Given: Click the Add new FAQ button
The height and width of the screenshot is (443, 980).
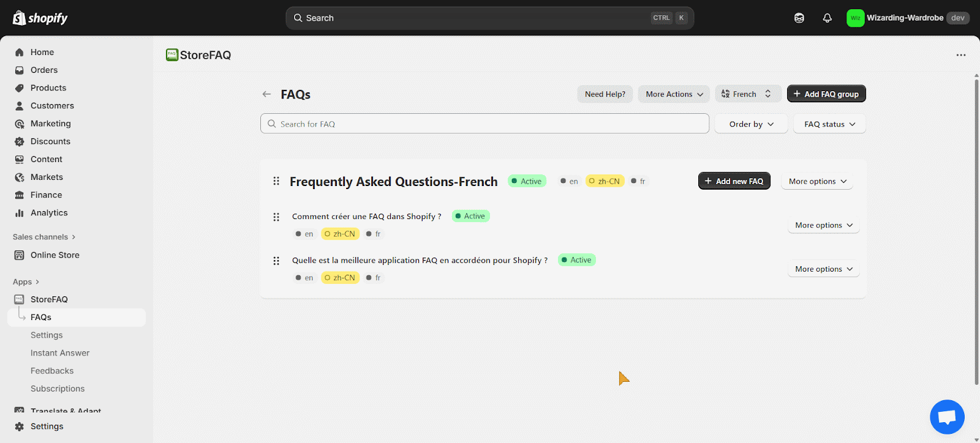Looking at the screenshot, I should (734, 181).
